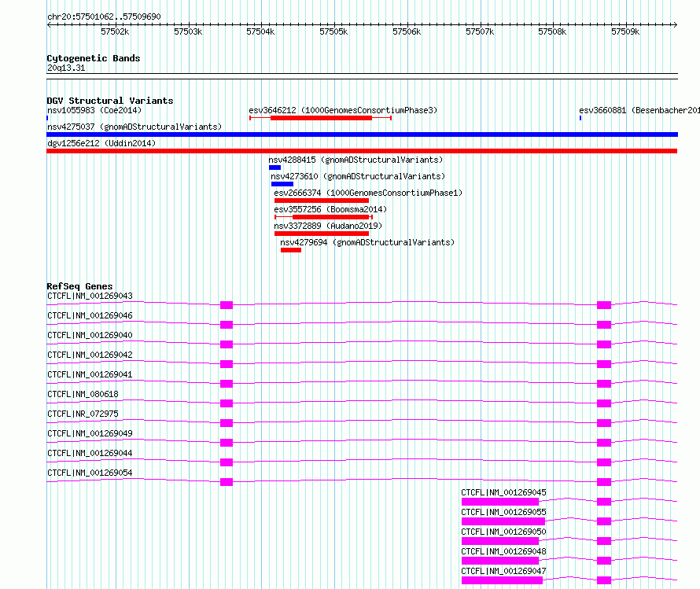Open transcript CTCFL|NM_001269044
Viewport: 700px width, 589px height.
[x=90, y=453]
